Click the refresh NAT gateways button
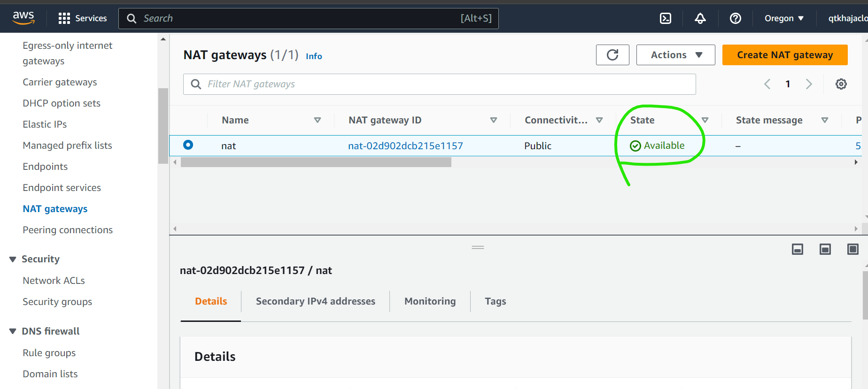This screenshot has height=389, width=868. pyautogui.click(x=612, y=55)
